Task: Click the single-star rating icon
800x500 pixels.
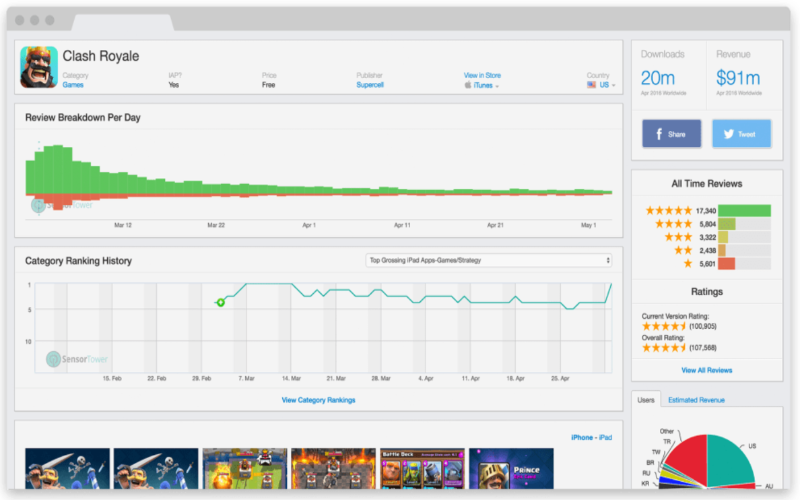Action: pyautogui.click(x=688, y=264)
